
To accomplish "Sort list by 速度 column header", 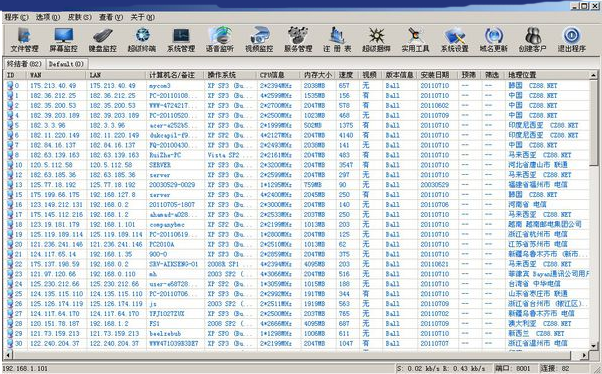I will (x=346, y=75).
